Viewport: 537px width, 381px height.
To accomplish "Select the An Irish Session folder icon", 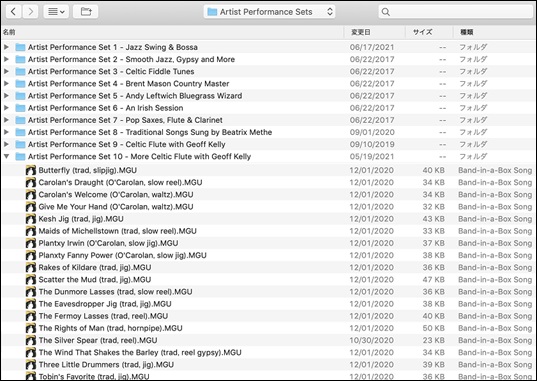I will point(20,108).
